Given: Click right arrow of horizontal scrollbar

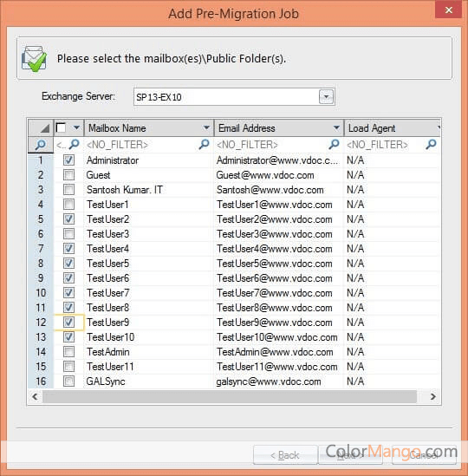Looking at the screenshot, I should (x=433, y=396).
